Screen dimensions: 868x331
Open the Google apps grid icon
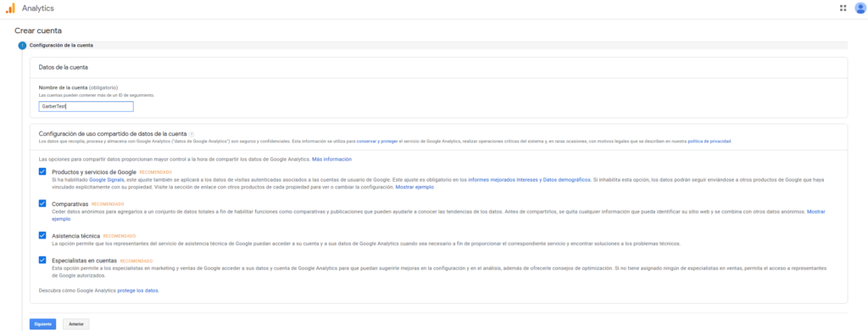(843, 8)
